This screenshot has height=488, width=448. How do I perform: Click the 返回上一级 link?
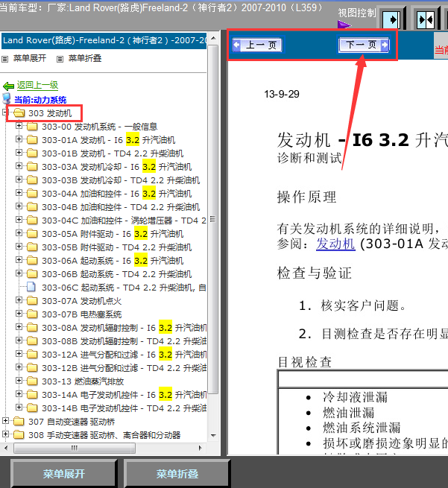tap(37, 85)
